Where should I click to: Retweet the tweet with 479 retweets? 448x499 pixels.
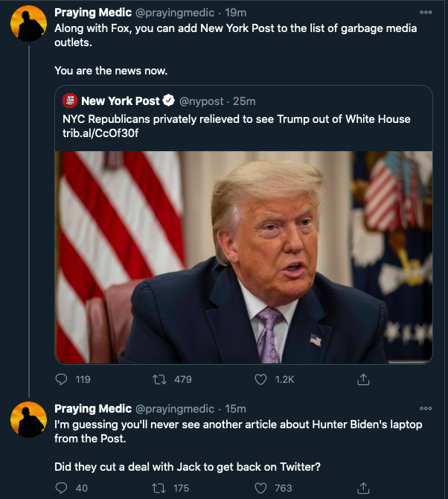click(159, 379)
